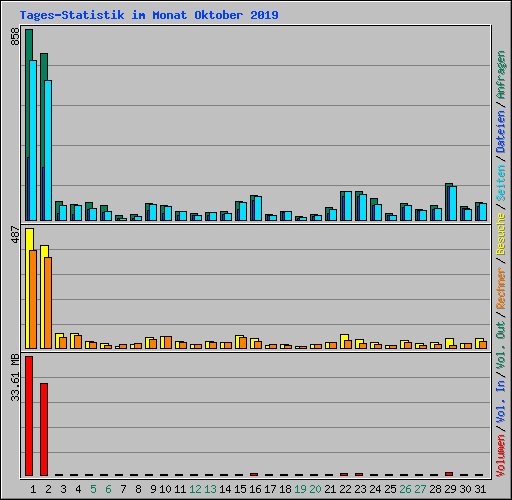
Task: Click the green day label 26
Action: point(405,489)
